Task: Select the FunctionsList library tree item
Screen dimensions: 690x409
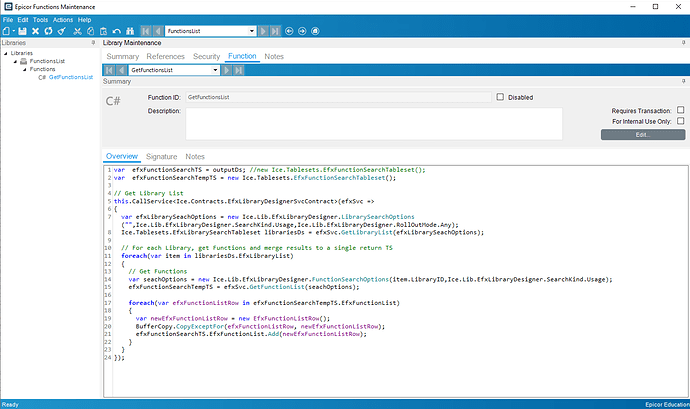Action: pyautogui.click(x=47, y=61)
